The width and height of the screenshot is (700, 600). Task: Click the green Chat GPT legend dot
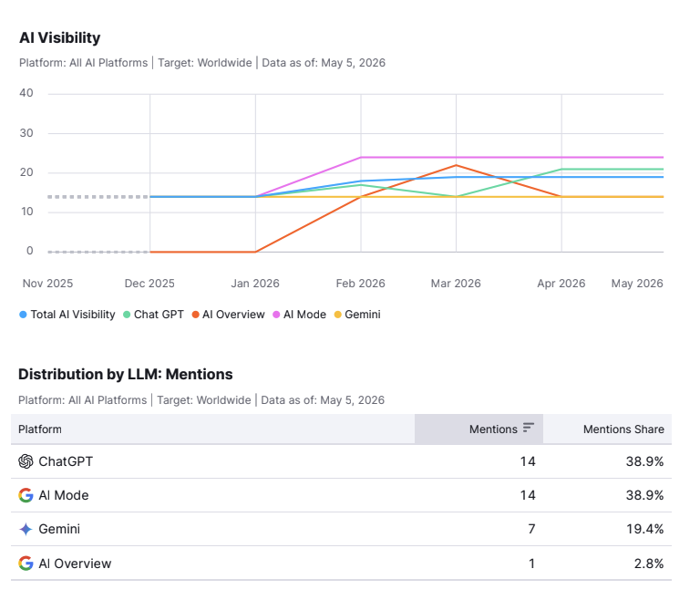point(127,315)
